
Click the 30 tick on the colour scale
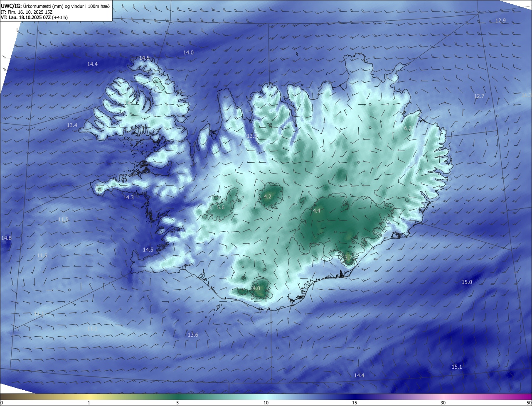[443, 403]
